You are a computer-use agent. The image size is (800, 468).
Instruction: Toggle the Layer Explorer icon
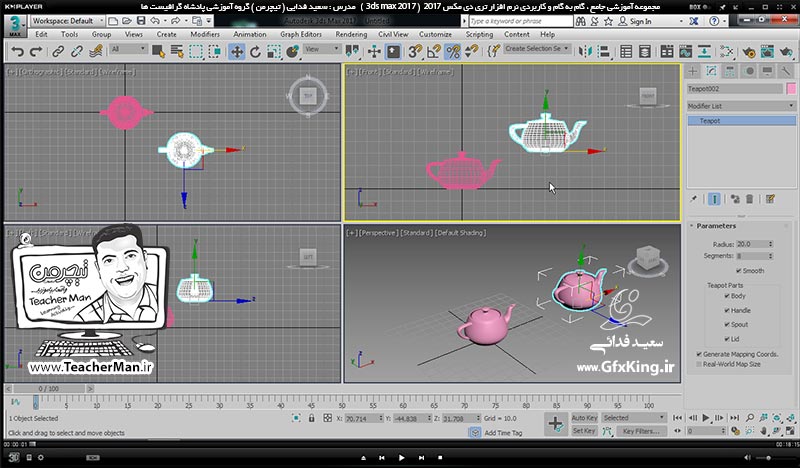point(645,52)
